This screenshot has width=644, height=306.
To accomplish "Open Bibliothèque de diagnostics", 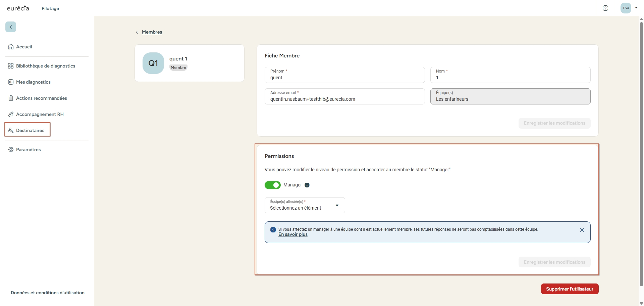I will [x=45, y=66].
